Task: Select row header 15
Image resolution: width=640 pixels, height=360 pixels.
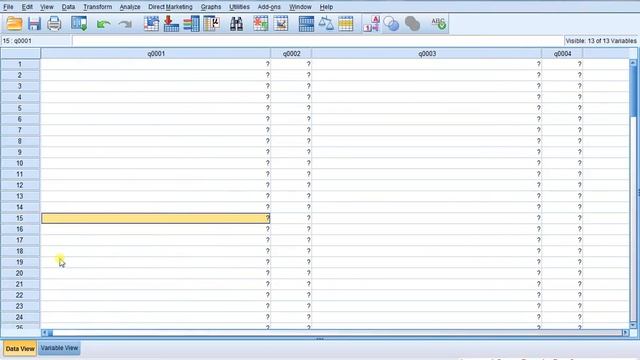Action: (20, 218)
